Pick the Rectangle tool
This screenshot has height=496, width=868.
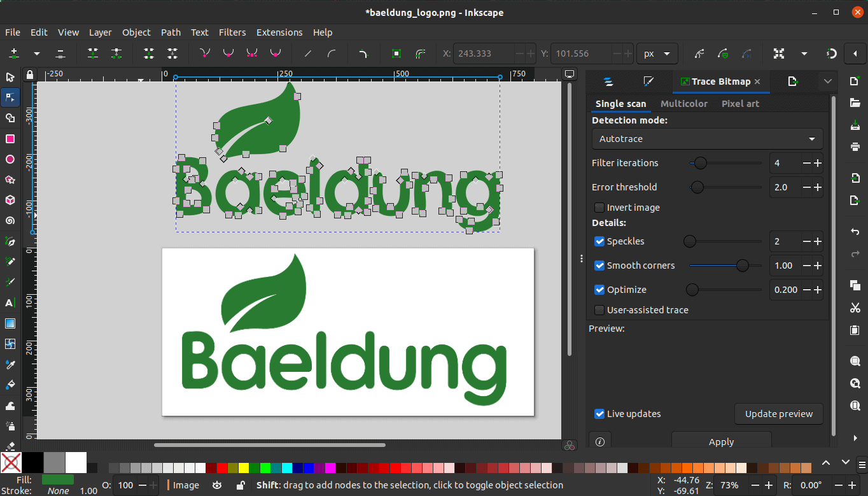coord(10,138)
